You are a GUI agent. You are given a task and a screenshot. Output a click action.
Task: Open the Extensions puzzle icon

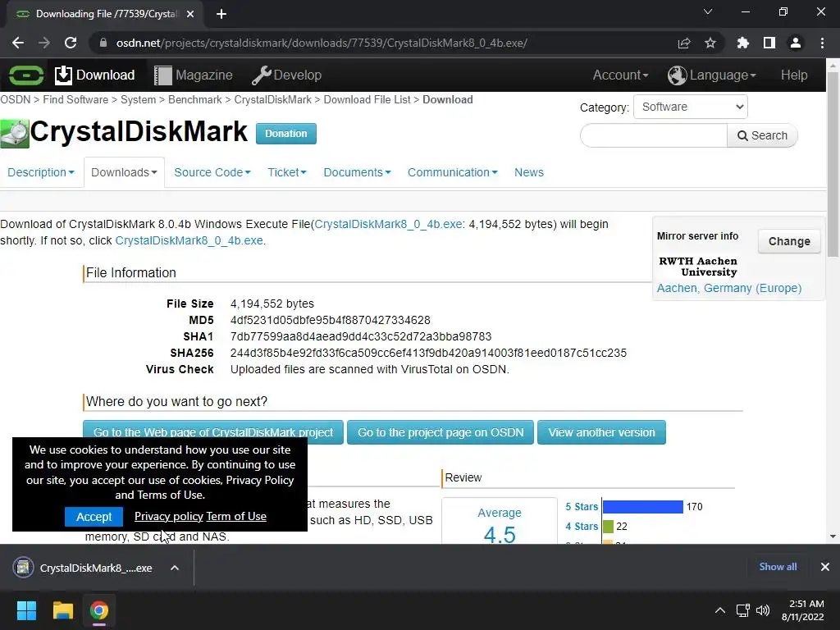[x=742, y=43]
